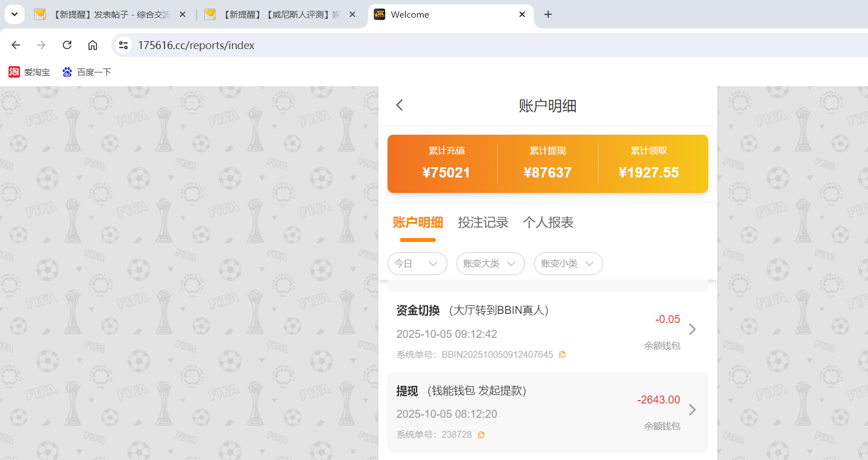This screenshot has height=460, width=868.
Task: Switch to the 个人报表 tab
Action: [547, 223]
